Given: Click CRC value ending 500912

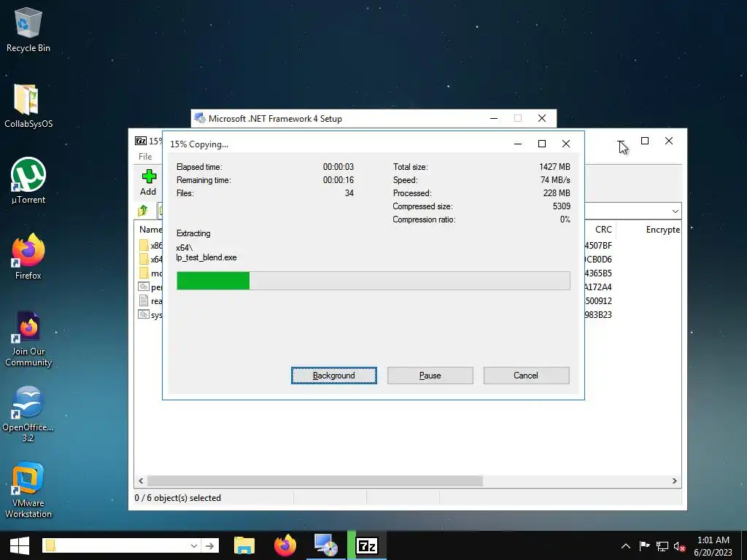Looking at the screenshot, I should [x=598, y=301].
